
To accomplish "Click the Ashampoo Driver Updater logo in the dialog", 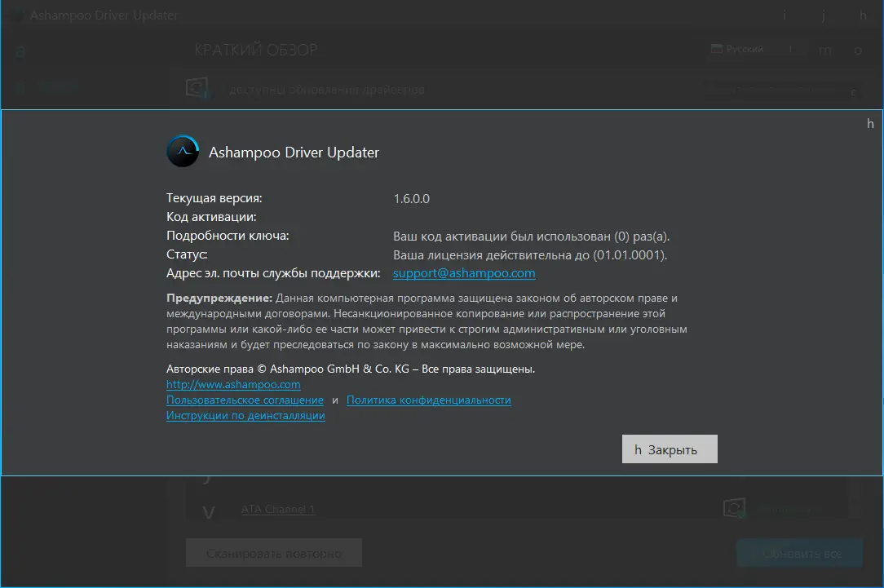I will pyautogui.click(x=182, y=152).
